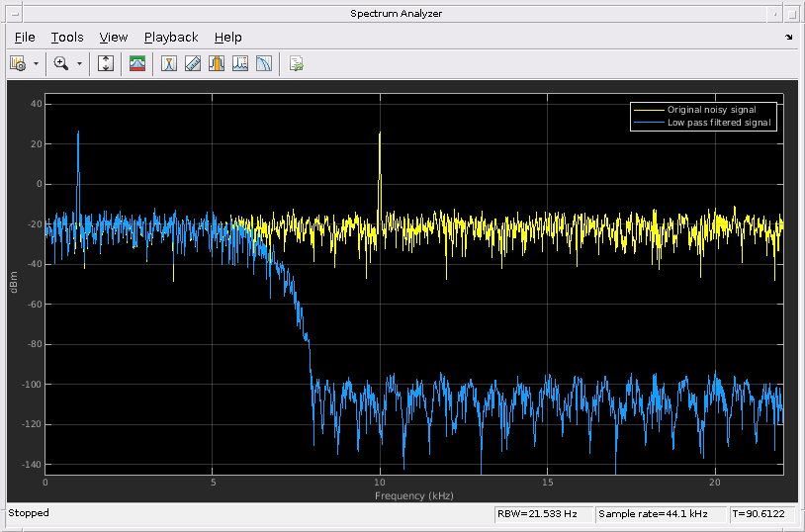Viewport: 805px width, 532px height.
Task: Click the yellow line swatch in legend
Action: tap(649, 110)
